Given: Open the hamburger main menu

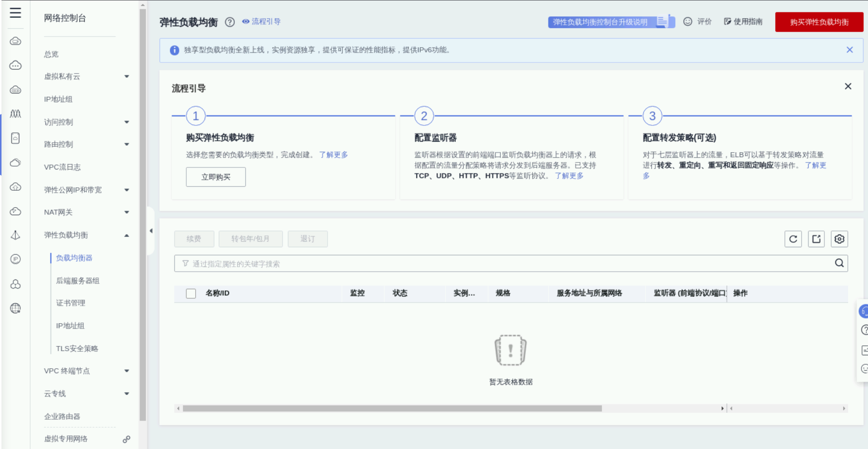Looking at the screenshot, I should tap(15, 13).
